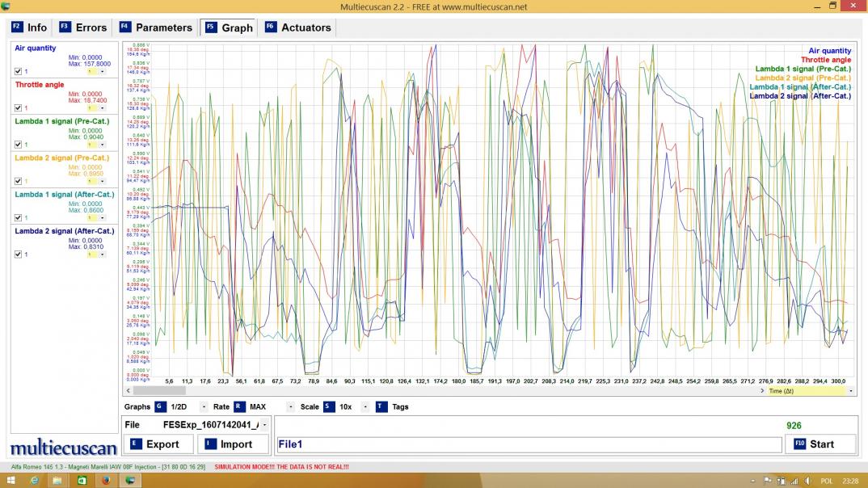Click the F10 icon on the Start button

799,444
